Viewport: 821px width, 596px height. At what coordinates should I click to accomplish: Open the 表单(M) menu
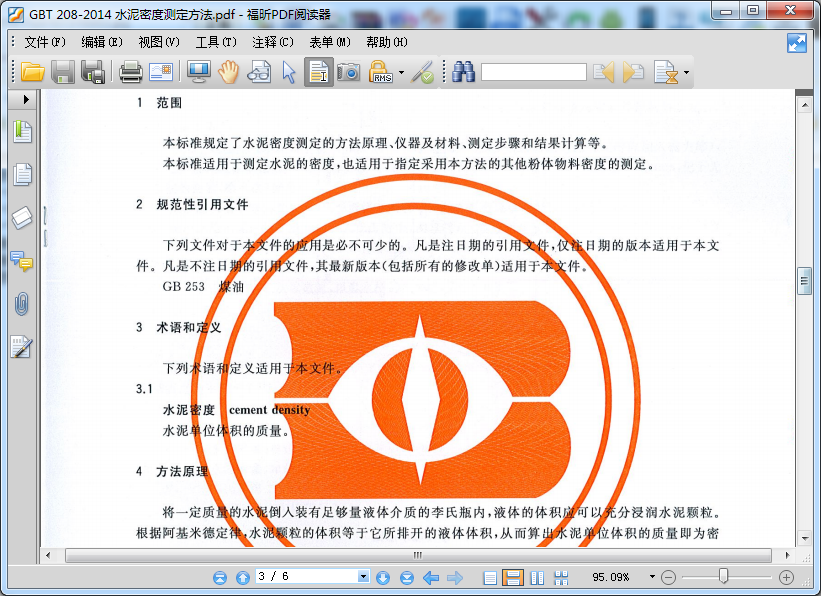(x=330, y=42)
